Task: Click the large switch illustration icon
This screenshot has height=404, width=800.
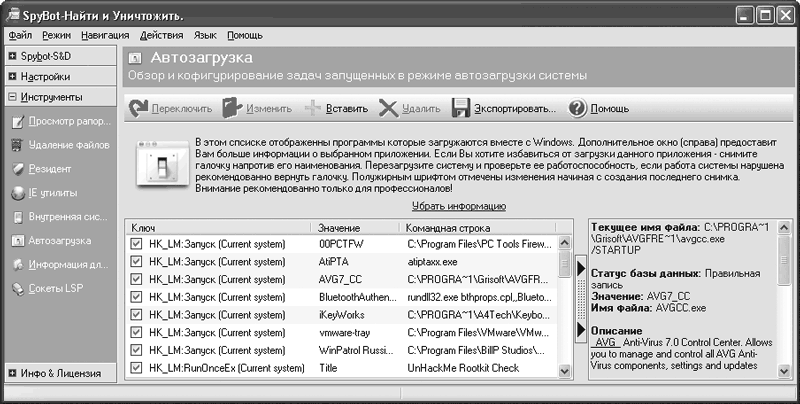Action: [x=163, y=163]
